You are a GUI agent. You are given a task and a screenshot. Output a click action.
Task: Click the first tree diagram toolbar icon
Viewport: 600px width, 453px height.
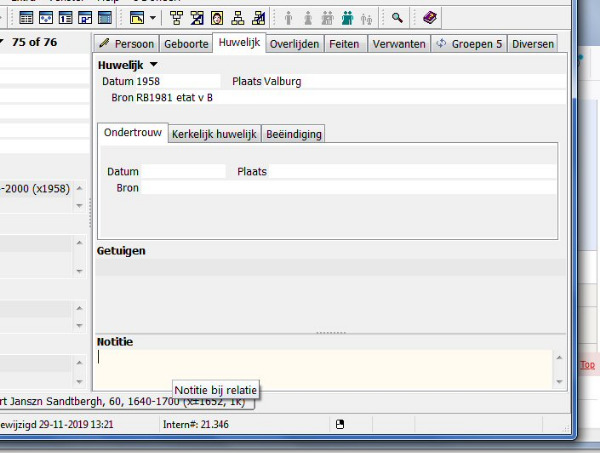pyautogui.click(x=176, y=17)
